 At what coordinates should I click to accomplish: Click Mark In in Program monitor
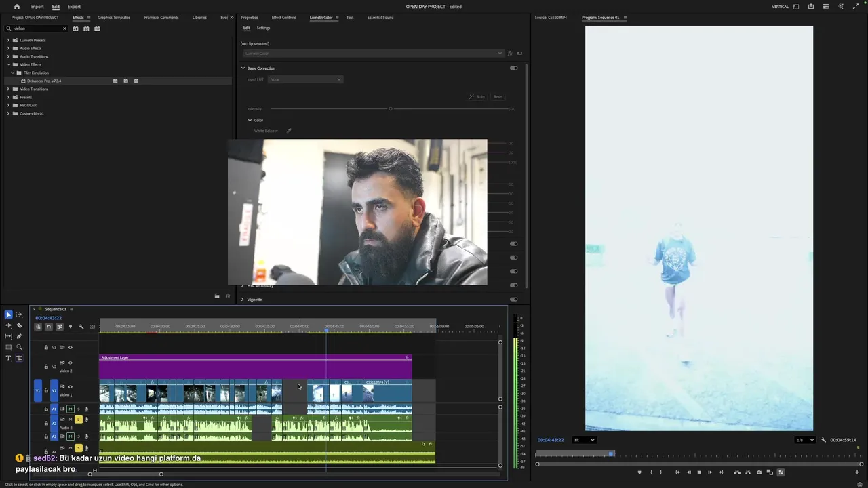coord(651,472)
